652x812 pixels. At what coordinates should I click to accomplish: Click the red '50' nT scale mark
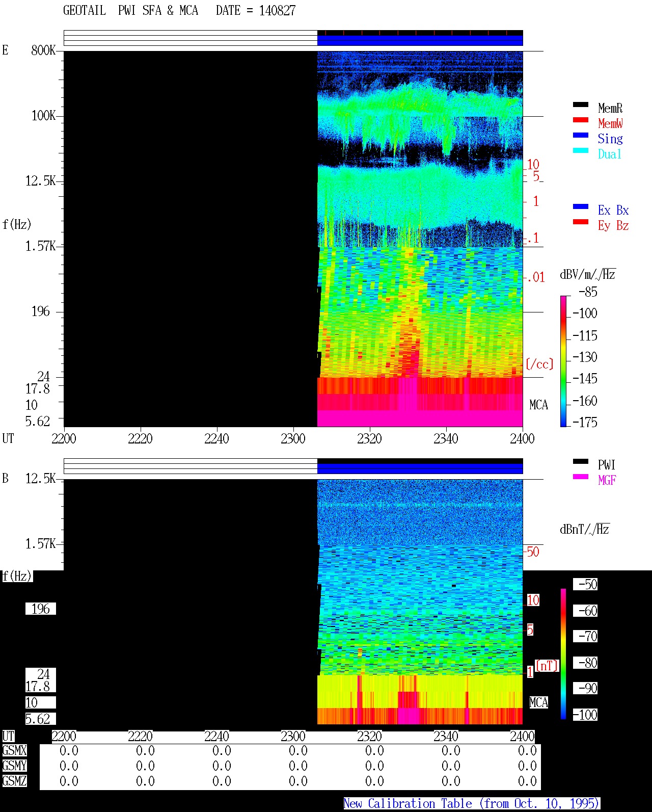(533, 552)
